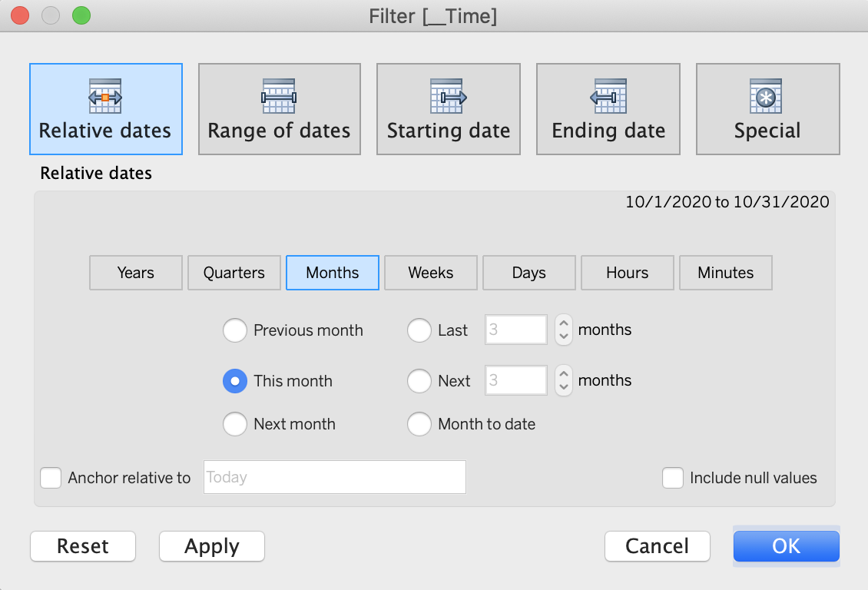Reset the filter settings
Viewport: 868px width, 590px height.
pyautogui.click(x=83, y=546)
